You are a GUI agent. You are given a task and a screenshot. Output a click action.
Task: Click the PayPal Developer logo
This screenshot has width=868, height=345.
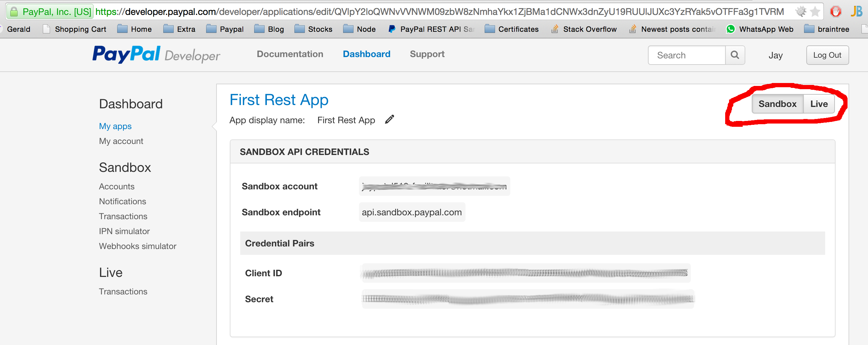point(156,54)
